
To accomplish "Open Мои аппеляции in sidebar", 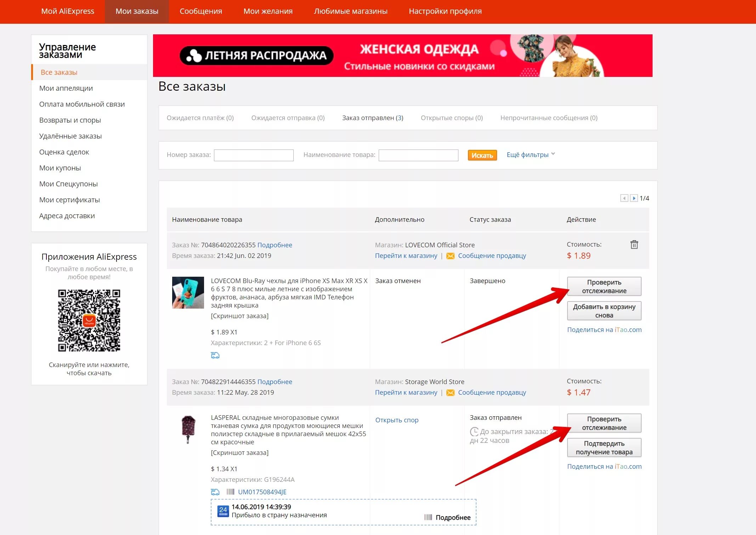I will [66, 88].
